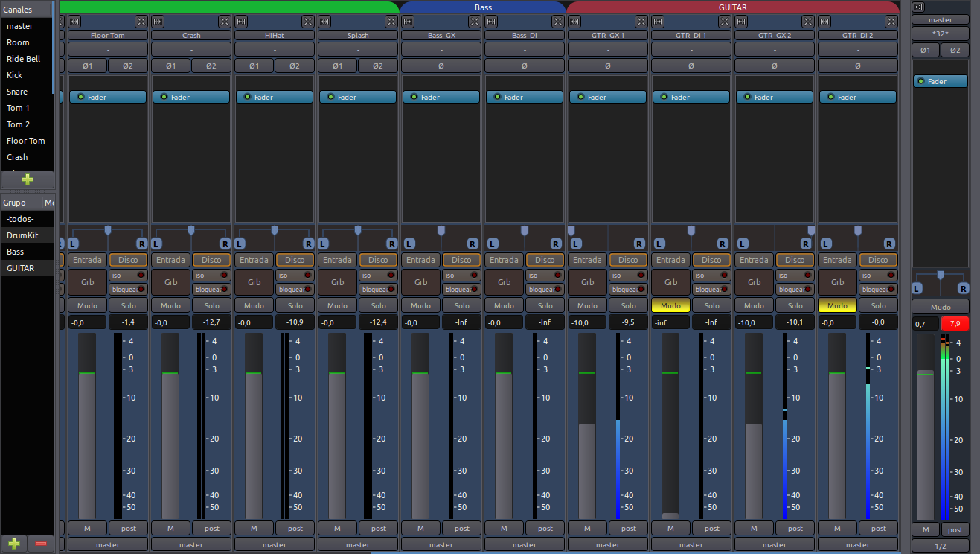Click the hide-strip icon on GTR_DI 2
The height and width of the screenshot is (554, 980).
[x=891, y=22]
